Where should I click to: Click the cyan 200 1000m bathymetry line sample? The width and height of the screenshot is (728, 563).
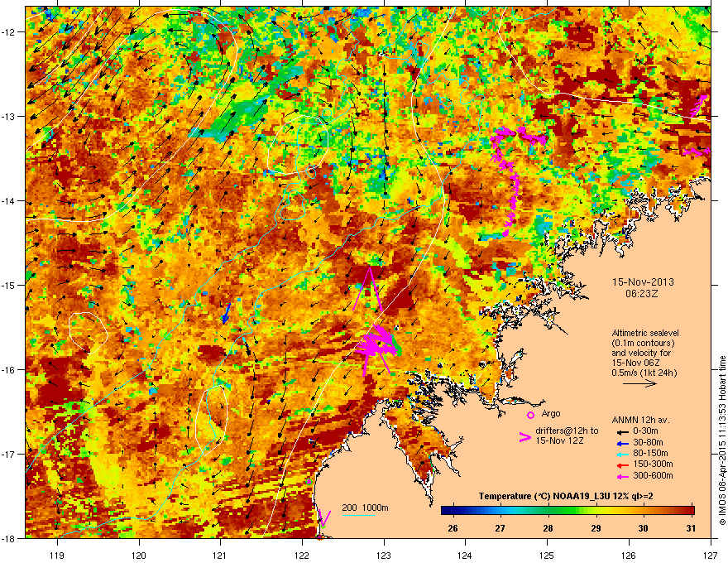pos(358,515)
